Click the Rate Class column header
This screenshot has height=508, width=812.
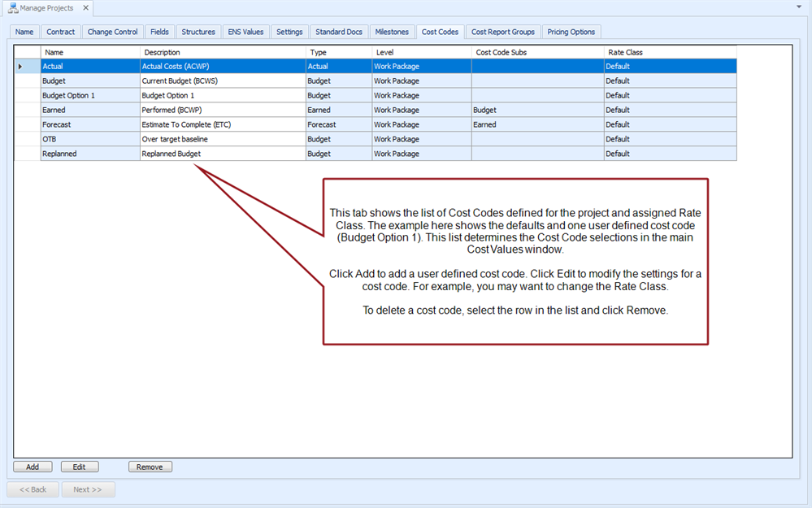coord(669,52)
